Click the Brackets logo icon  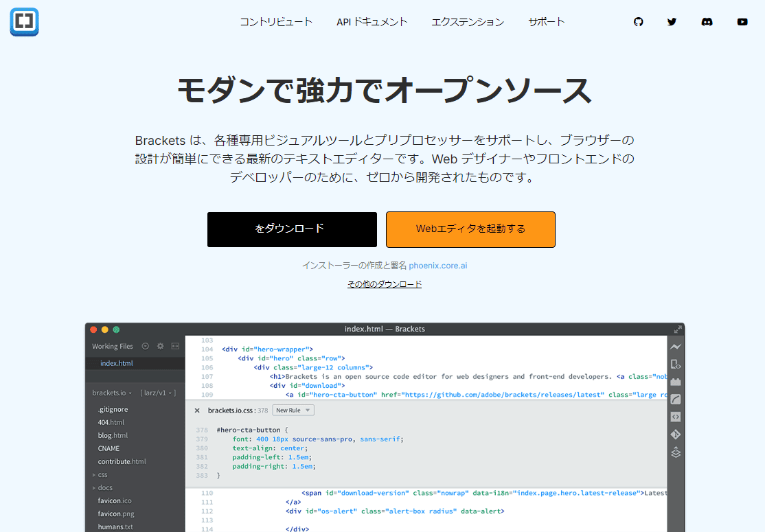(25, 21)
